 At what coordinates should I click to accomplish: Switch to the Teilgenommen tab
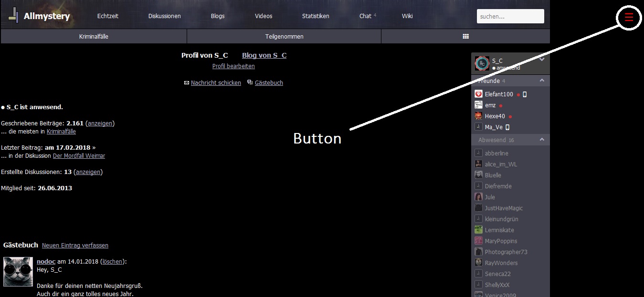point(284,36)
